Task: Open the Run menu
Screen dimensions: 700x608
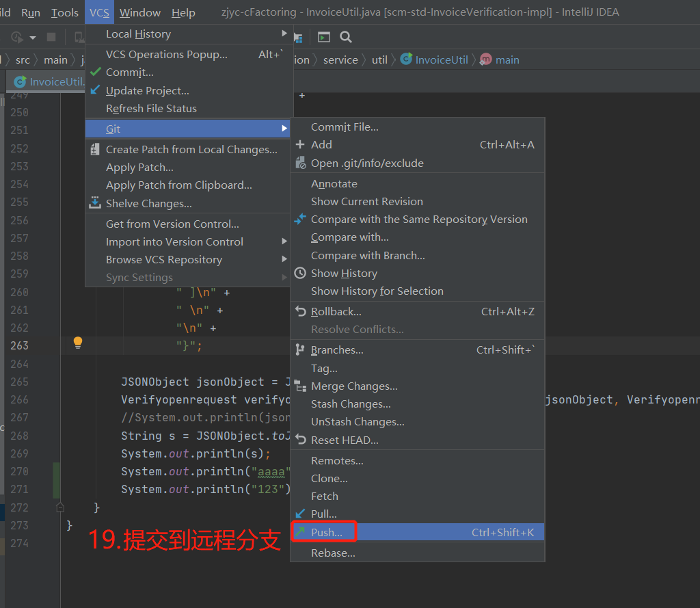Action: 31,12
